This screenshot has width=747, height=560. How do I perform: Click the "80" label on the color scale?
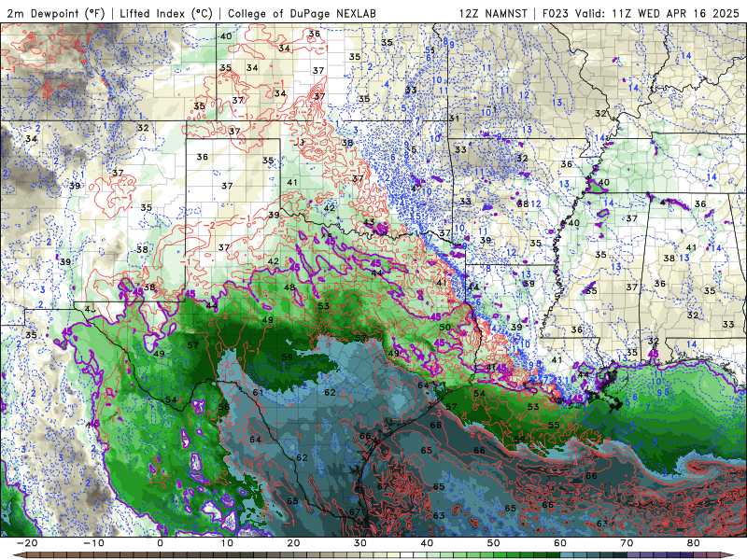click(x=694, y=543)
